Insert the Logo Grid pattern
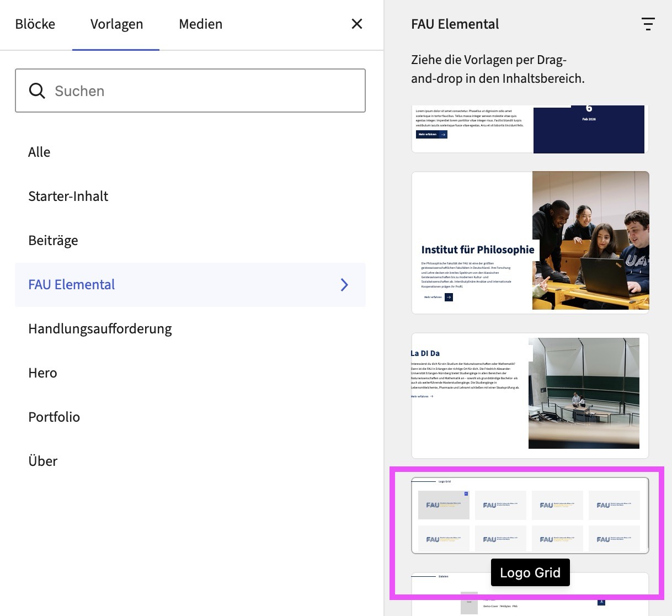The image size is (672, 616). point(530,515)
